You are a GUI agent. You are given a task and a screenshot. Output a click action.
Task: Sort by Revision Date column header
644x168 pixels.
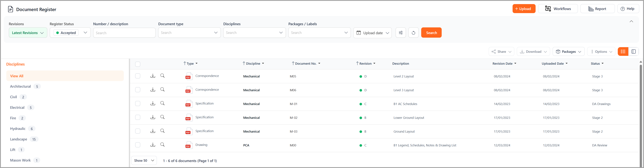click(x=504, y=64)
